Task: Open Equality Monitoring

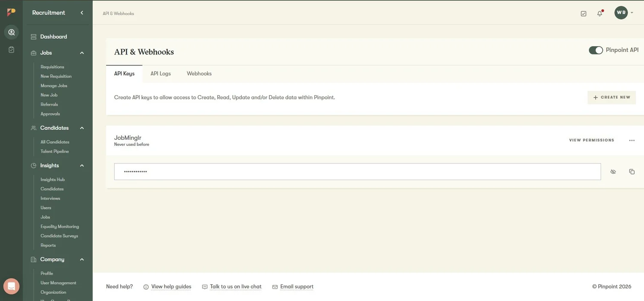Action: coord(60,227)
